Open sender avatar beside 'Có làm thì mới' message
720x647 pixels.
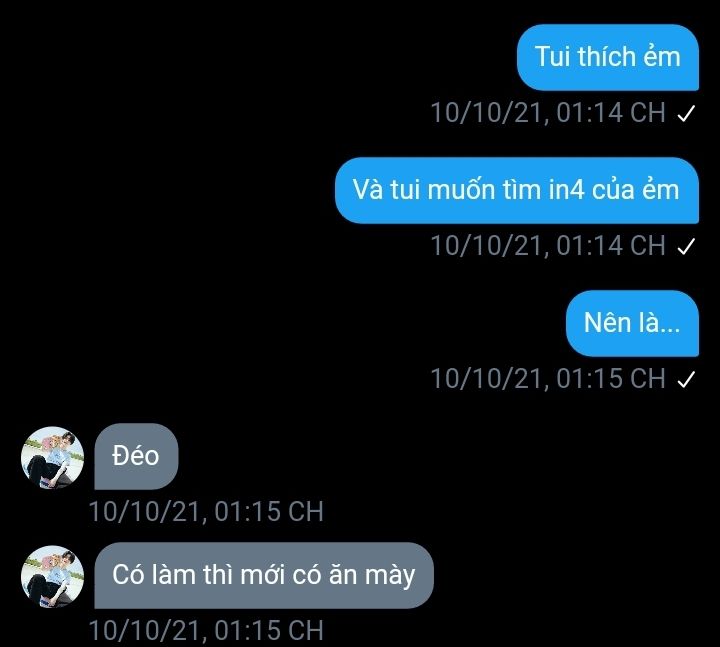pyautogui.click(x=53, y=577)
